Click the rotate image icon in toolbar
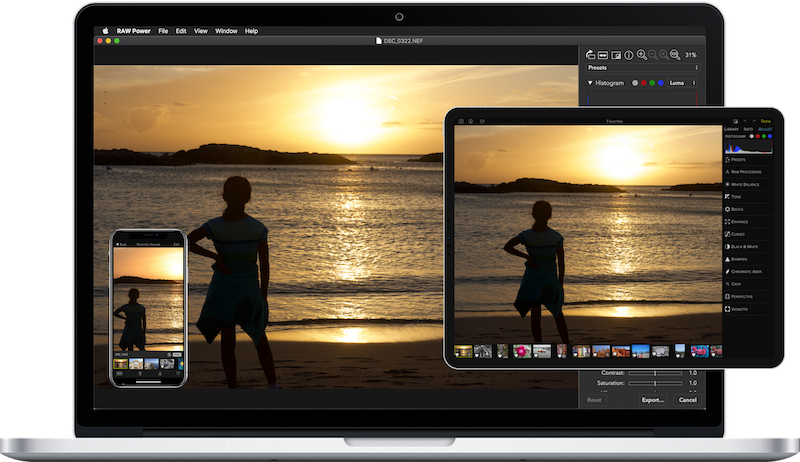 coord(591,54)
